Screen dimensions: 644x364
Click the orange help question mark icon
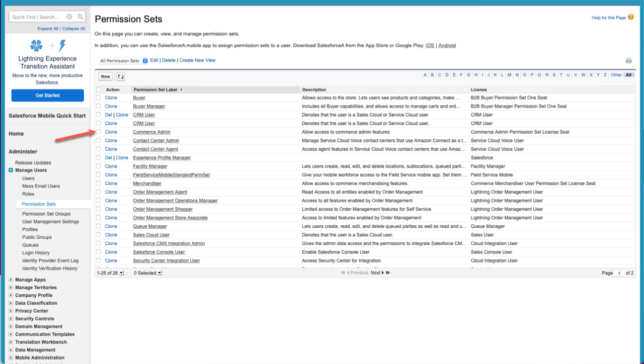click(631, 17)
